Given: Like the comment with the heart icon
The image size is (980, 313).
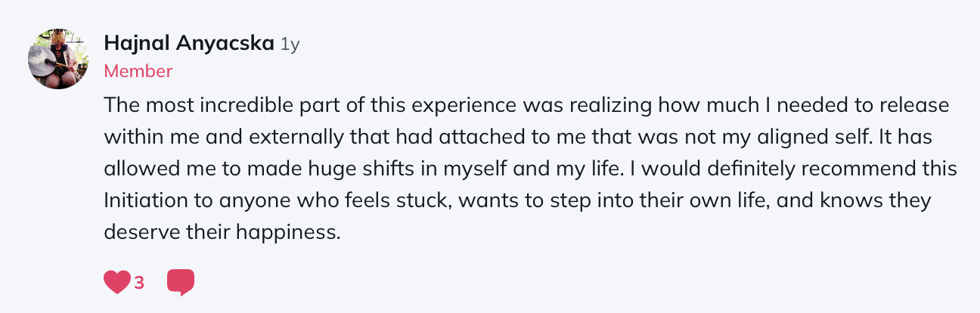Looking at the screenshot, I should [x=116, y=282].
